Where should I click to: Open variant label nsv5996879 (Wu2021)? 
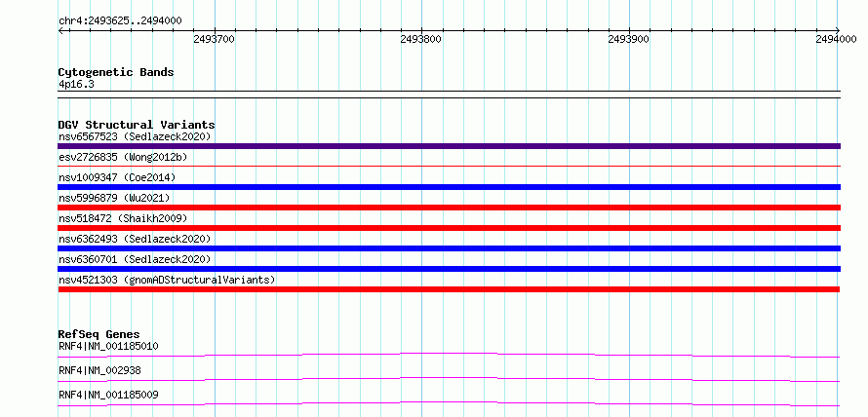point(114,198)
